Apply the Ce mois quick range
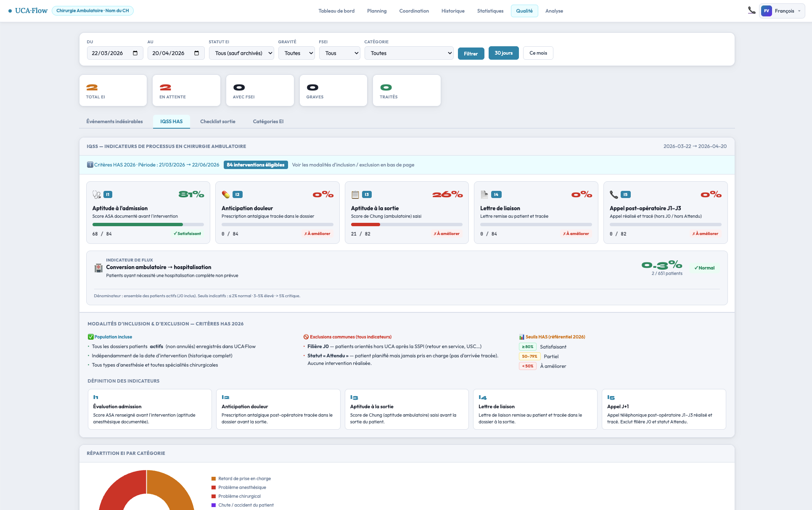 pos(538,53)
